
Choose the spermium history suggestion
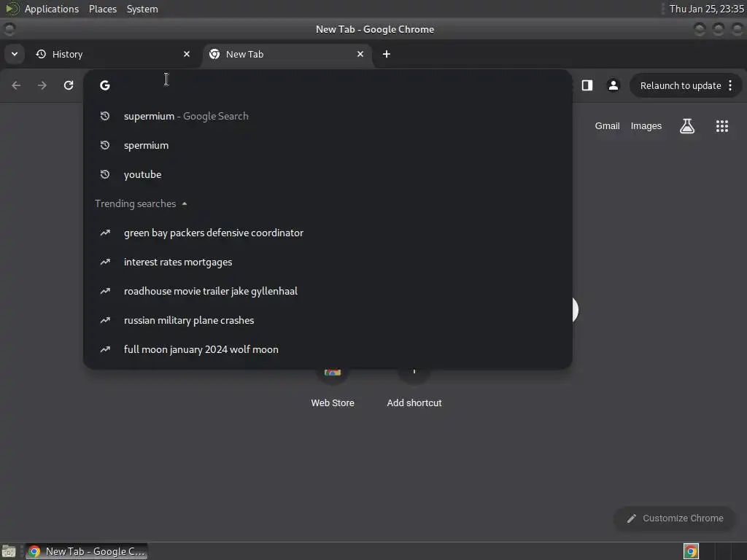coord(328,145)
